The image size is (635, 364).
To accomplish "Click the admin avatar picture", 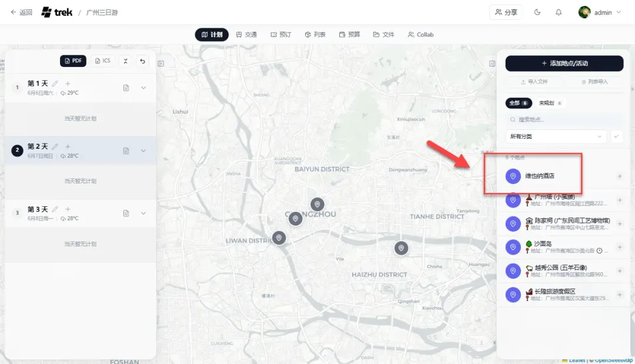I will (584, 12).
